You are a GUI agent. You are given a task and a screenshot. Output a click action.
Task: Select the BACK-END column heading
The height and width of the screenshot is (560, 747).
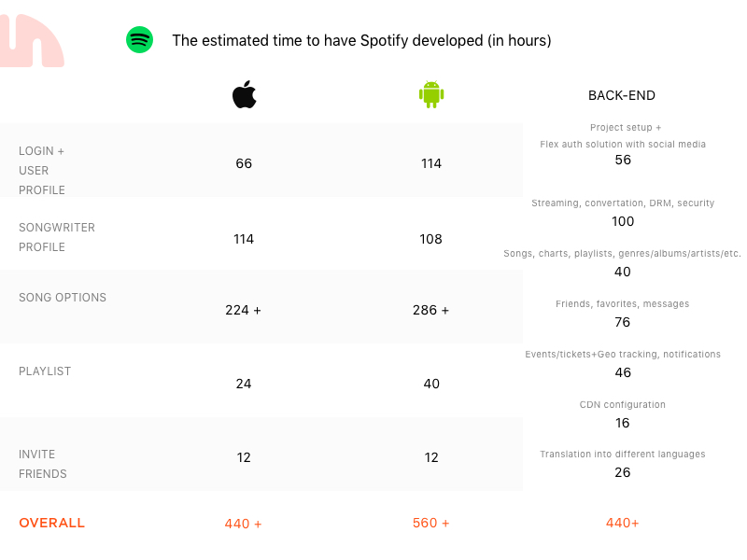point(621,95)
